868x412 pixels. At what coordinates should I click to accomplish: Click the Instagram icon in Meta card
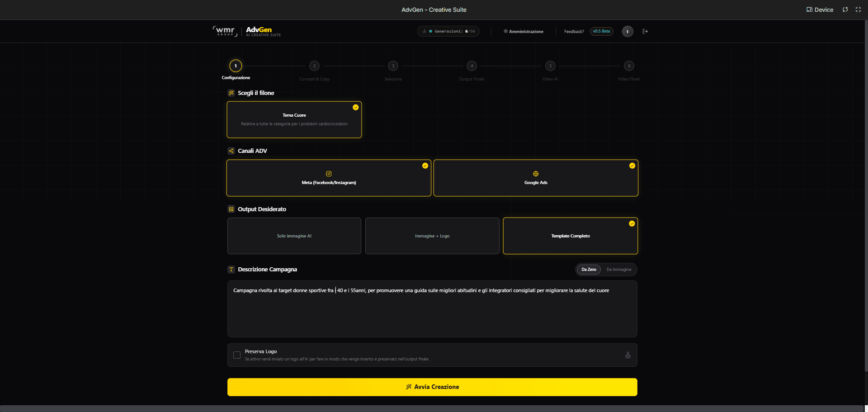329,174
